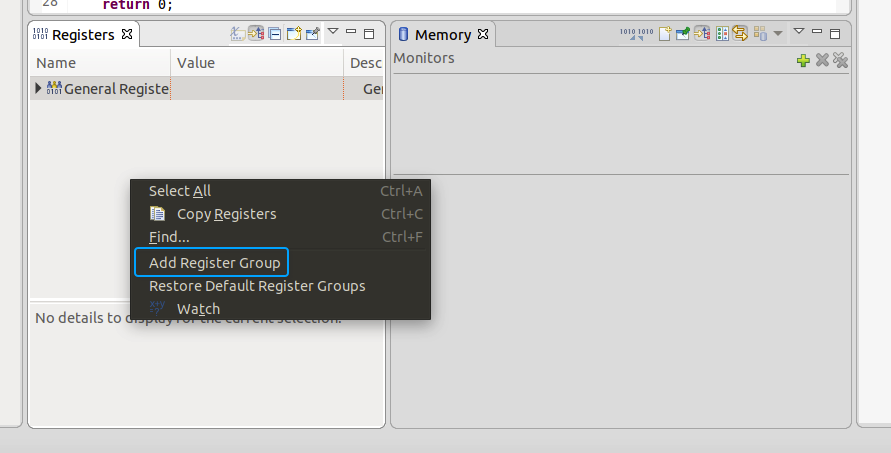Remove all memory monitors
891x453 pixels.
pyautogui.click(x=840, y=60)
